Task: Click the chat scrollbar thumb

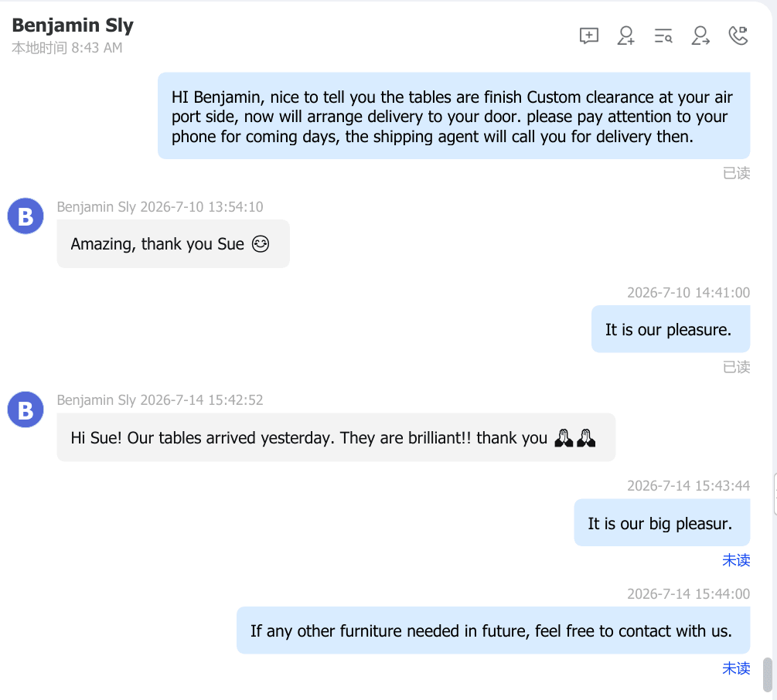Action: point(768,675)
